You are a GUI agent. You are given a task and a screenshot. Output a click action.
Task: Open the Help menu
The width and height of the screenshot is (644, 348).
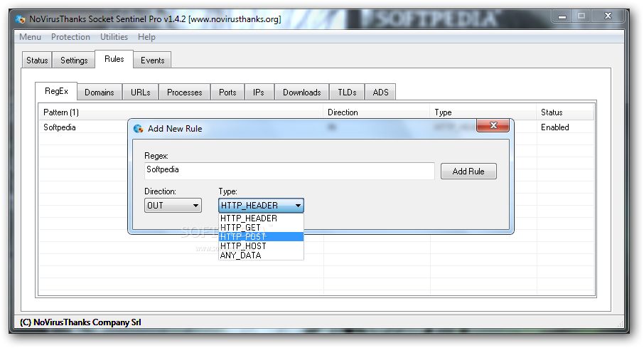pos(146,37)
